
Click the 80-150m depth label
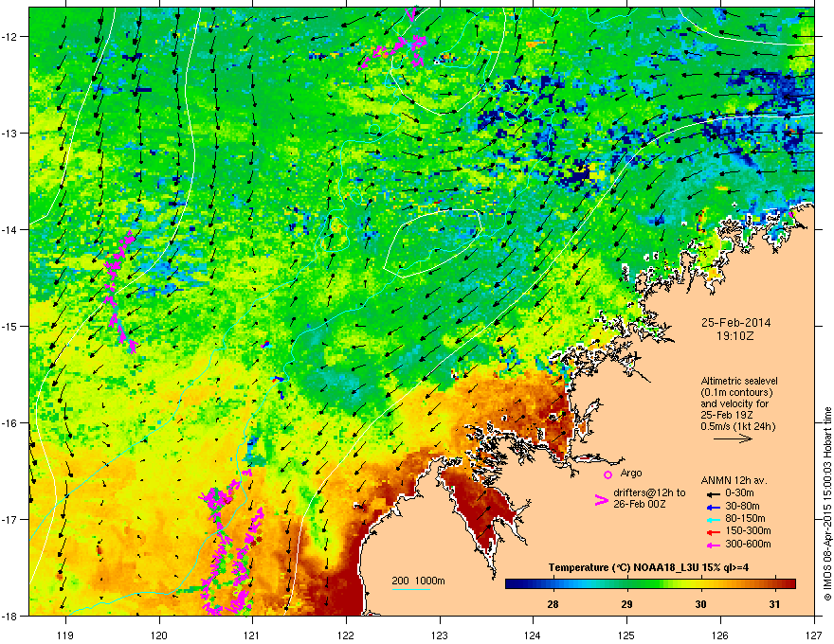745,519
